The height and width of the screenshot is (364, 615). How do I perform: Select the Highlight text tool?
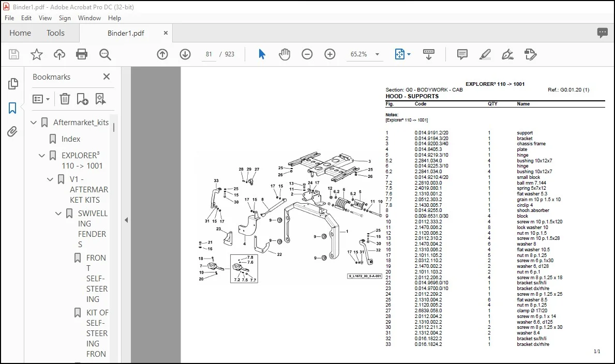tap(485, 54)
